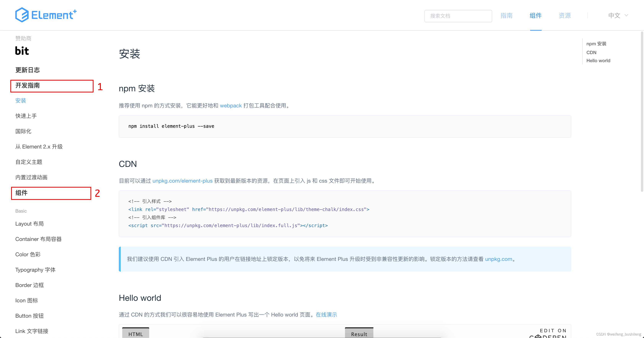Go to the 指南 nav tab
The height and width of the screenshot is (338, 644).
506,16
